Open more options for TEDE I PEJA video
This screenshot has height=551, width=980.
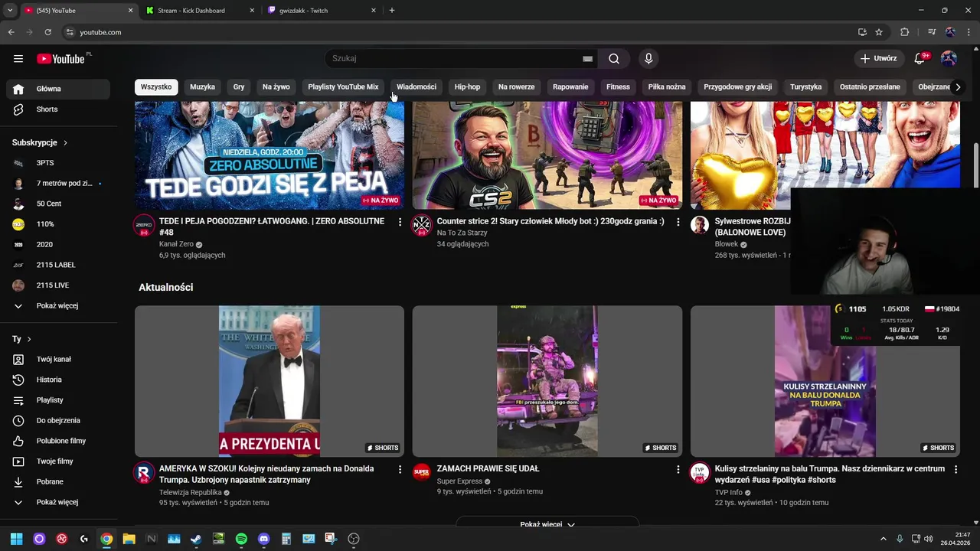click(x=400, y=222)
